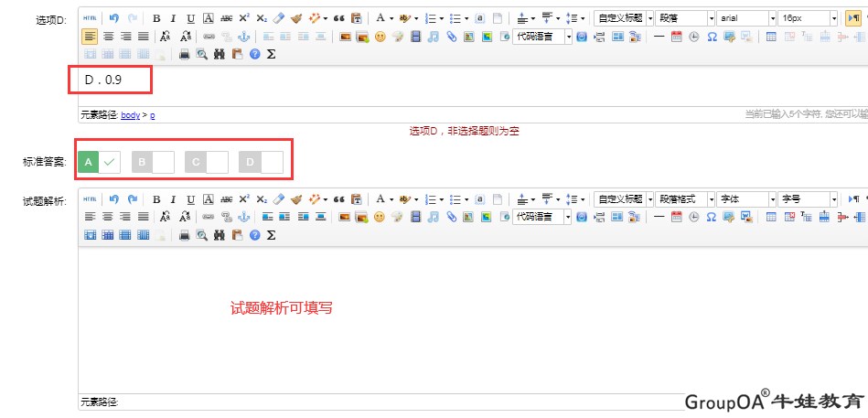Select answer D as standard answer
The height and width of the screenshot is (418, 868).
coord(262,162)
